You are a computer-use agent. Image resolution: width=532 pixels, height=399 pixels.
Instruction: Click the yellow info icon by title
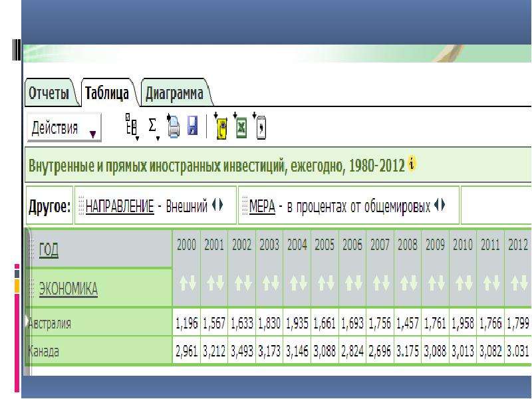(412, 165)
